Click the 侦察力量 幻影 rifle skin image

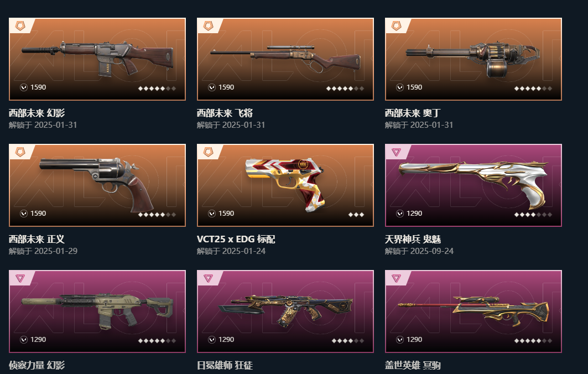pos(97,311)
